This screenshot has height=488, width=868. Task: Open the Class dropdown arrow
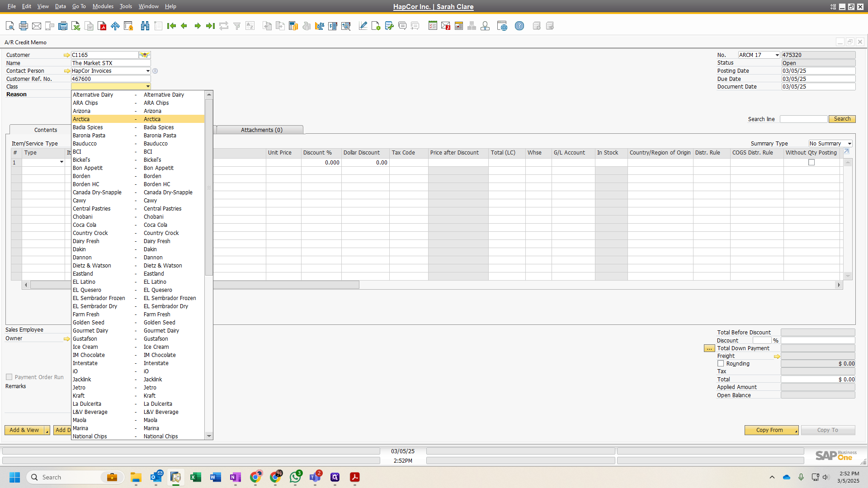[x=148, y=86]
